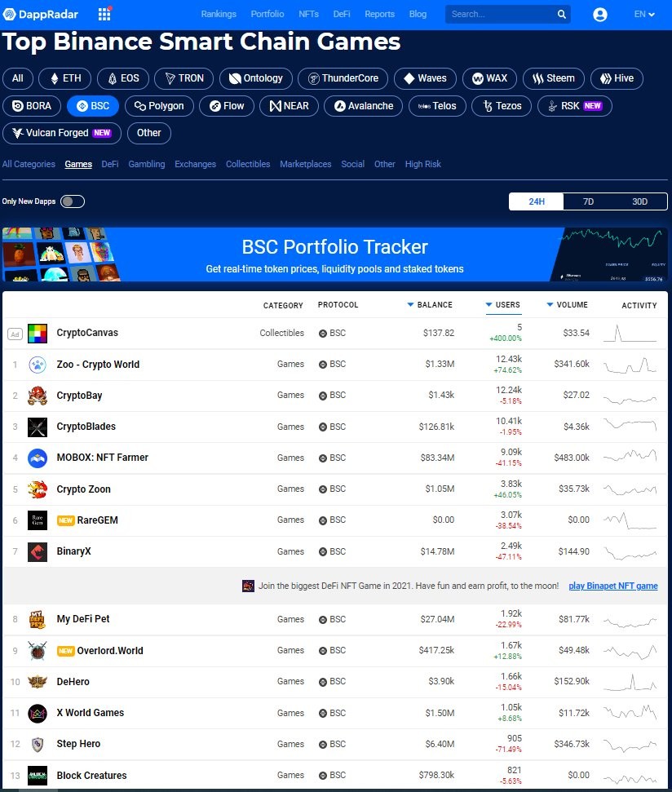This screenshot has width=672, height=792.
Task: Open the DeFi navigation item in the header
Action: pos(342,14)
